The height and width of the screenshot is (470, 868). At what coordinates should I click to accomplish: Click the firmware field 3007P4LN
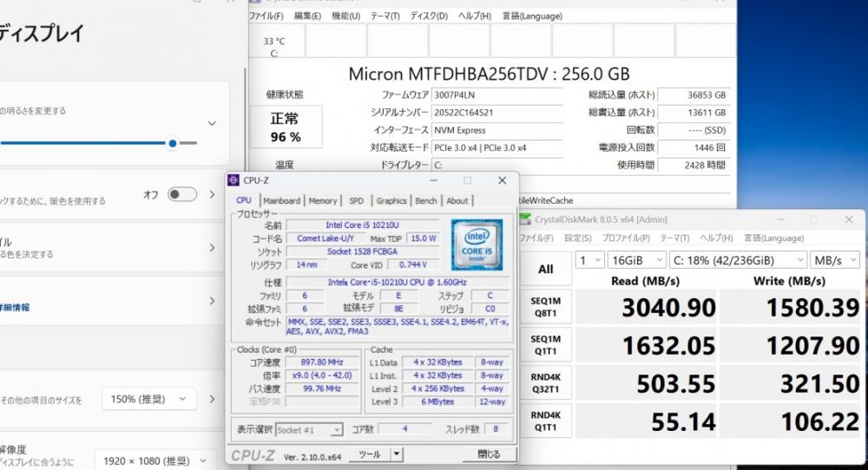497,95
